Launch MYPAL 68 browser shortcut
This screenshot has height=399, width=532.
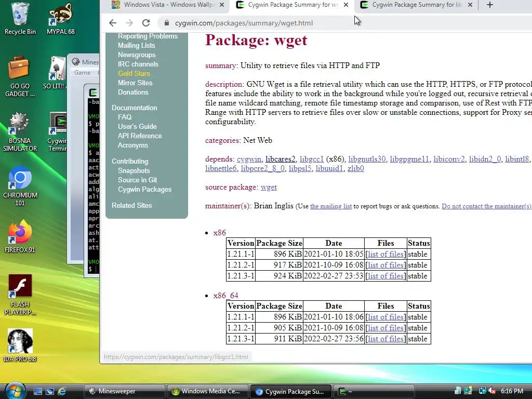(61, 19)
